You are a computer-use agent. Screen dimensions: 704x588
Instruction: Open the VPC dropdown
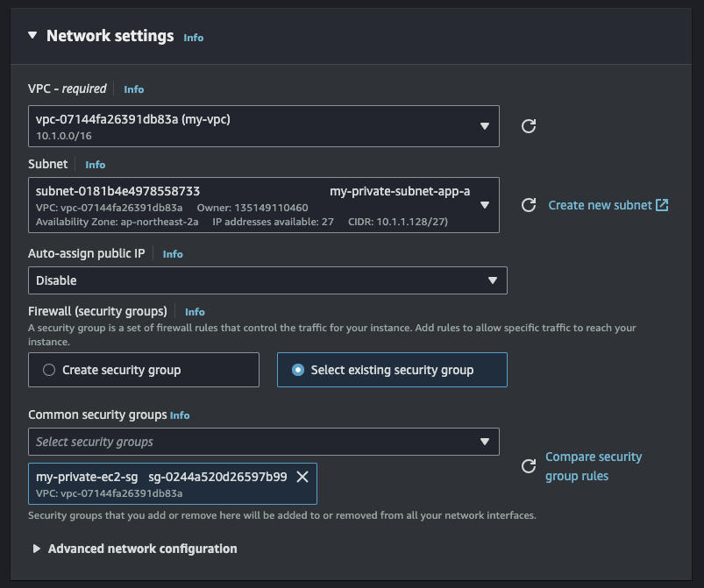(x=263, y=126)
